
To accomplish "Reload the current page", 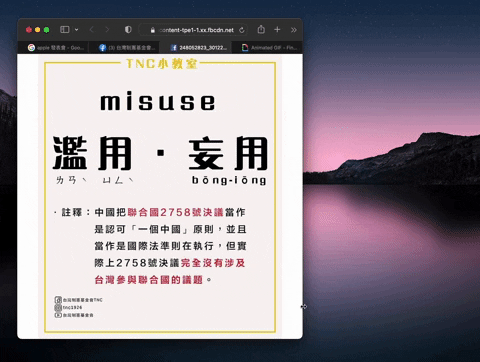I will click(242, 30).
